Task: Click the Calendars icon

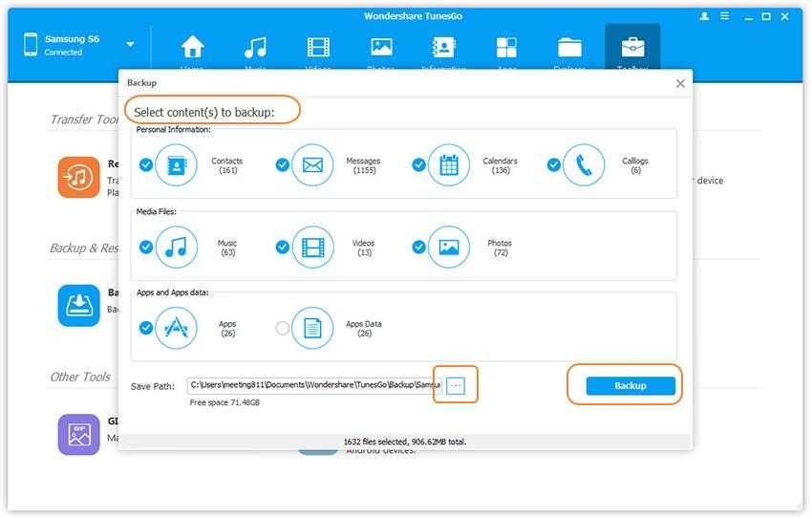Action: (x=449, y=164)
